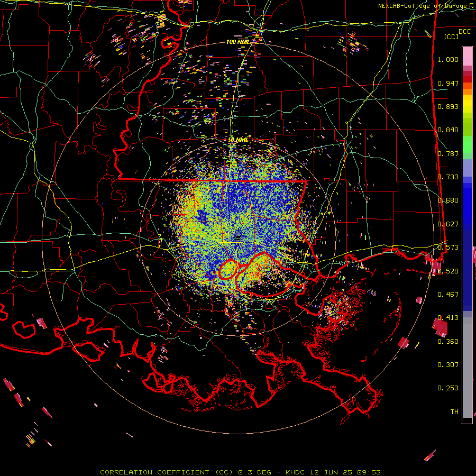The image size is (476, 476).
Task: Click the 0.787 scale value
Action: pyautogui.click(x=448, y=153)
